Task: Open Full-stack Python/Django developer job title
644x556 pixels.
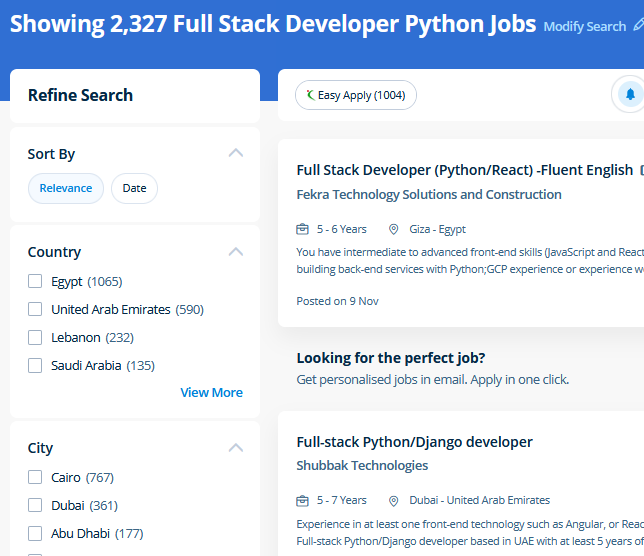Action: 414,442
